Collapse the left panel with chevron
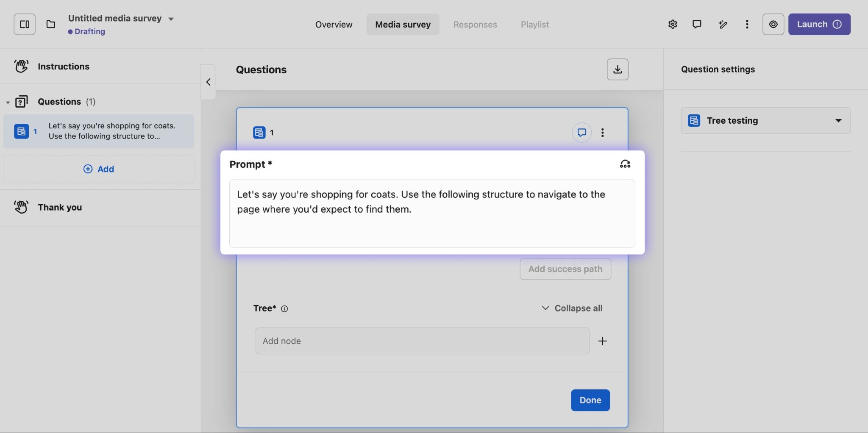868x433 pixels. [208, 82]
